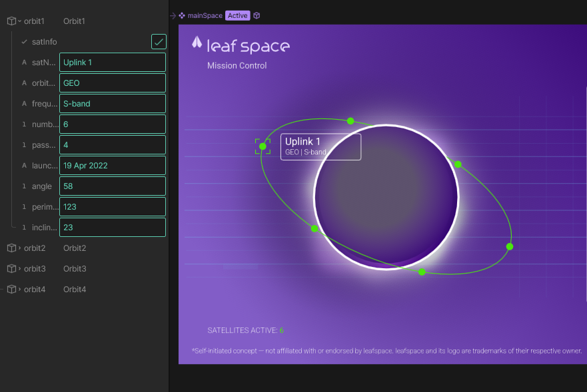Select the Orbit4 tree row name

click(75, 289)
